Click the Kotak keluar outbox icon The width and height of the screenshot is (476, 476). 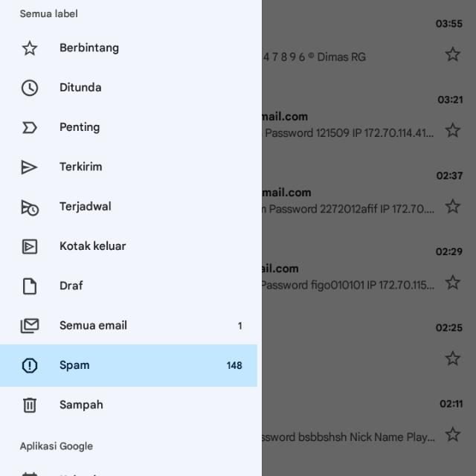tap(29, 246)
